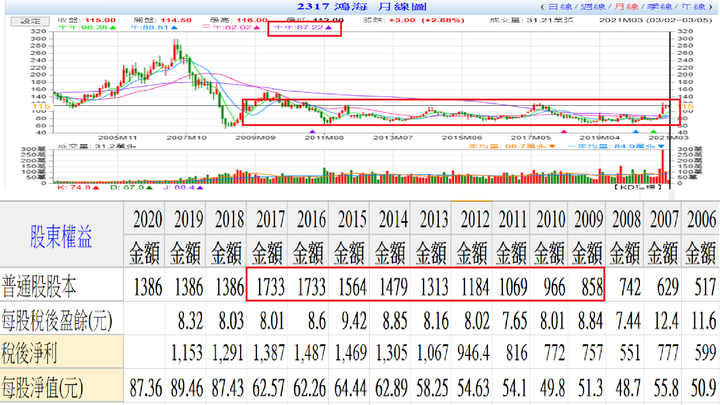Click the purple triangle marker under 2011M08

[x=313, y=132]
